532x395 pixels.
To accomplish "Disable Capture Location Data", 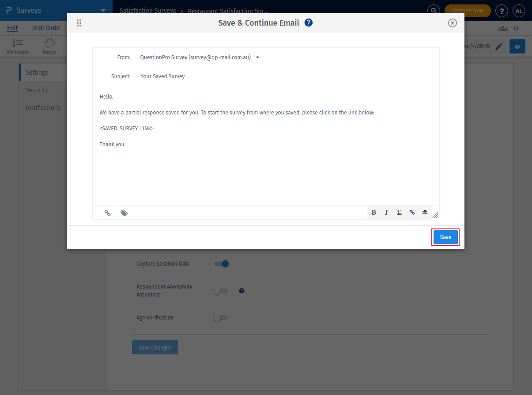I will point(221,263).
